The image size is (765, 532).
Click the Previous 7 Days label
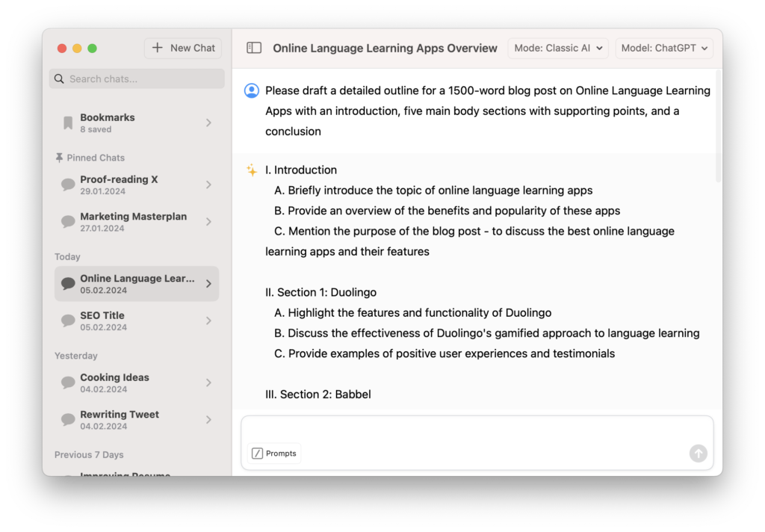(89, 455)
